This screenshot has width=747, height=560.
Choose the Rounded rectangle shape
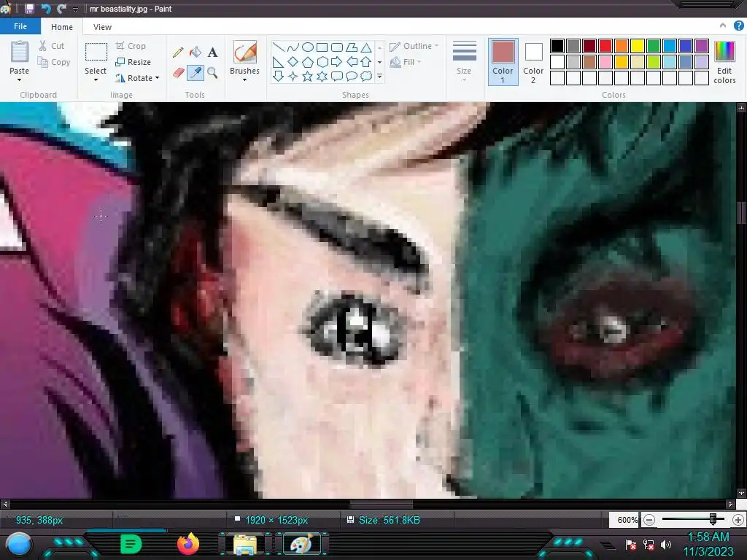(x=337, y=47)
